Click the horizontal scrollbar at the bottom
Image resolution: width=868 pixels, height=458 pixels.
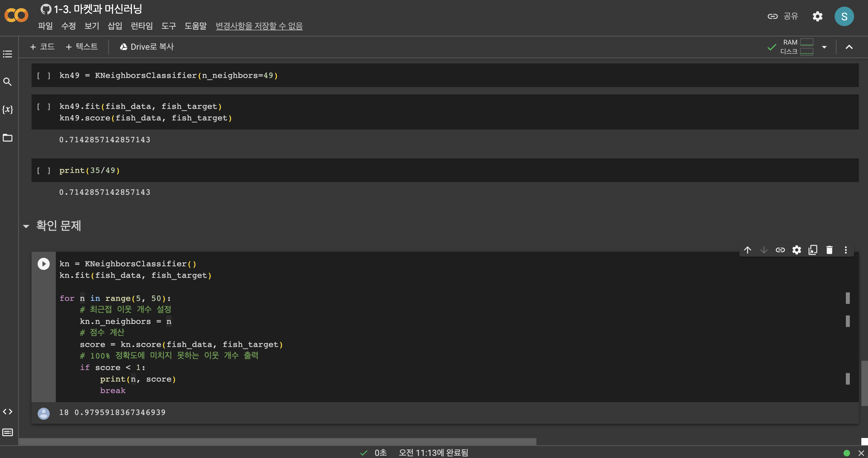tap(277, 441)
